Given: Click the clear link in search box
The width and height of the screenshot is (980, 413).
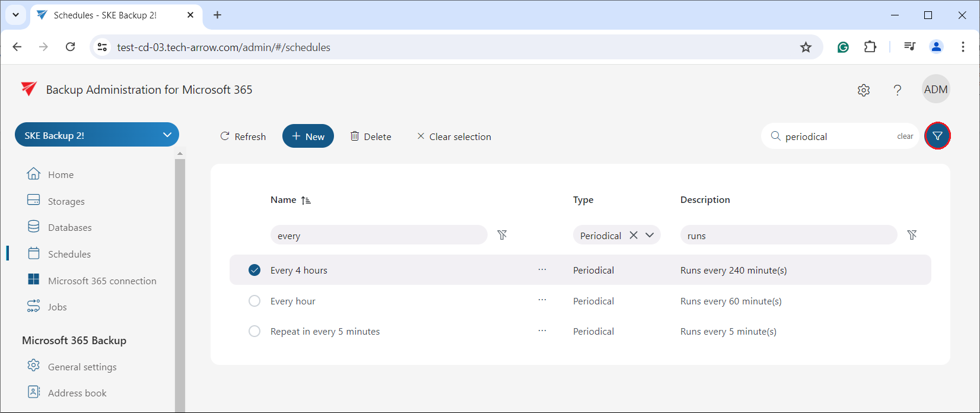Looking at the screenshot, I should coord(905,136).
